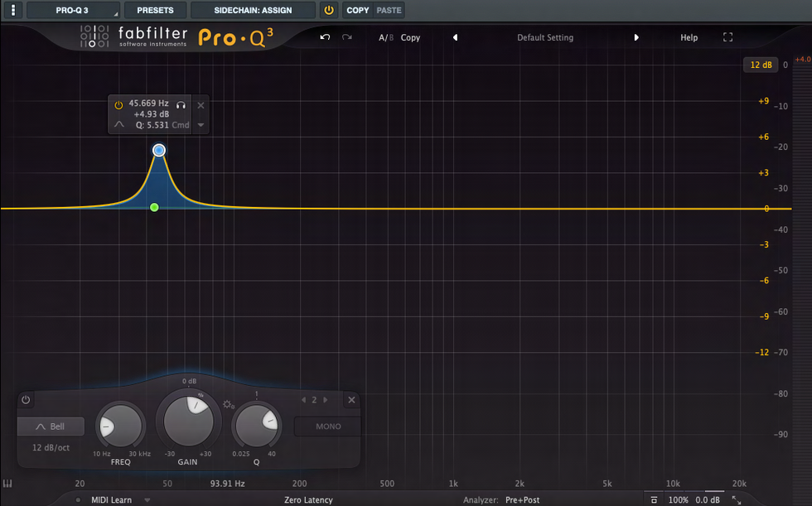Open the Default Setting preset menu
Image resolution: width=812 pixels, height=506 pixels.
click(x=545, y=38)
